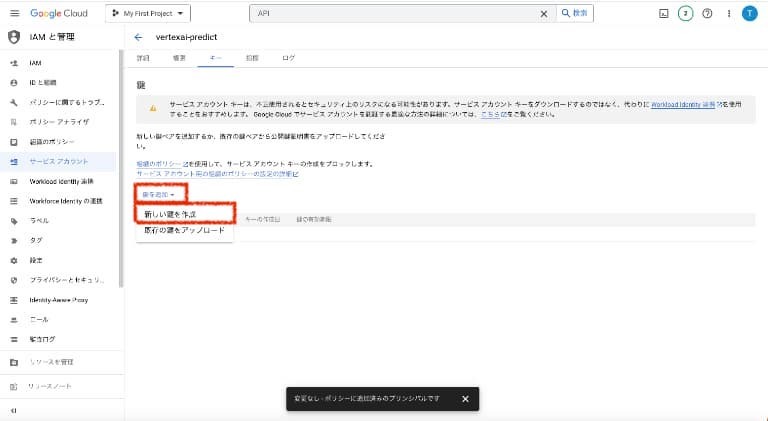Open リソースを管理 in the sidebar
The width and height of the screenshot is (768, 421).
(x=59, y=362)
